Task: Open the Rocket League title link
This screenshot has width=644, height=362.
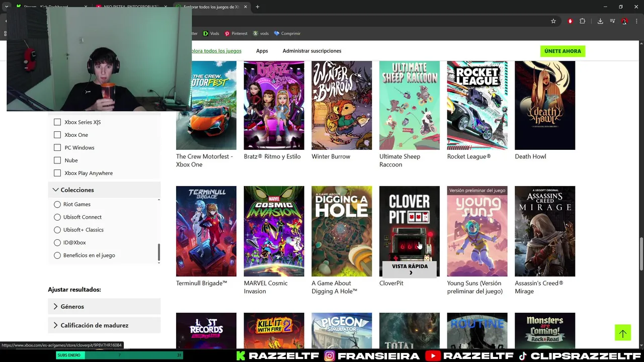Action: point(469,156)
